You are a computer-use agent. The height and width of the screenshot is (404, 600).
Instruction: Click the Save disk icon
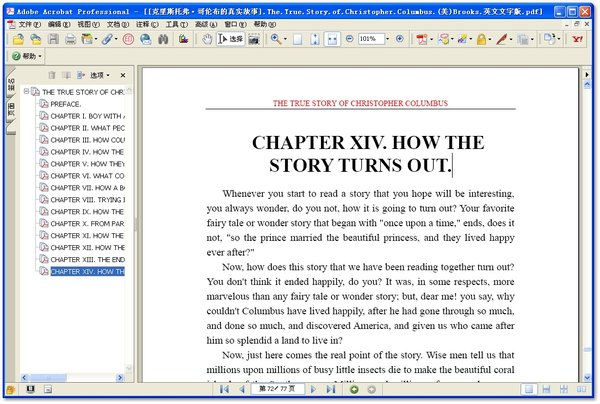[x=53, y=39]
